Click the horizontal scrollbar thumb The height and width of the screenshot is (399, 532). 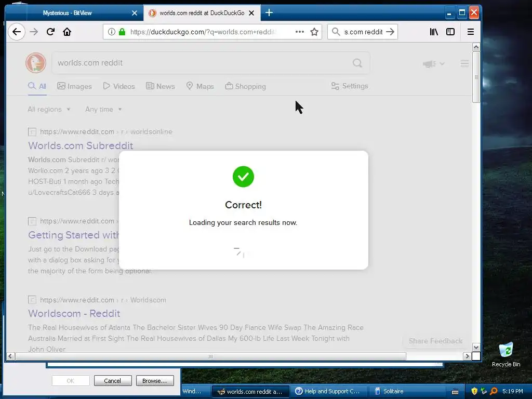point(210,356)
